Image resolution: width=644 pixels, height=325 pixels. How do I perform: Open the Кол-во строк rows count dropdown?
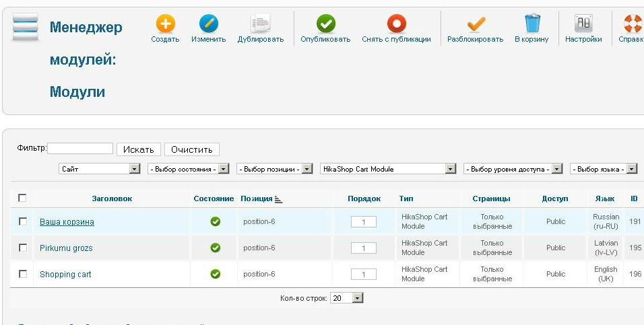pos(347,298)
